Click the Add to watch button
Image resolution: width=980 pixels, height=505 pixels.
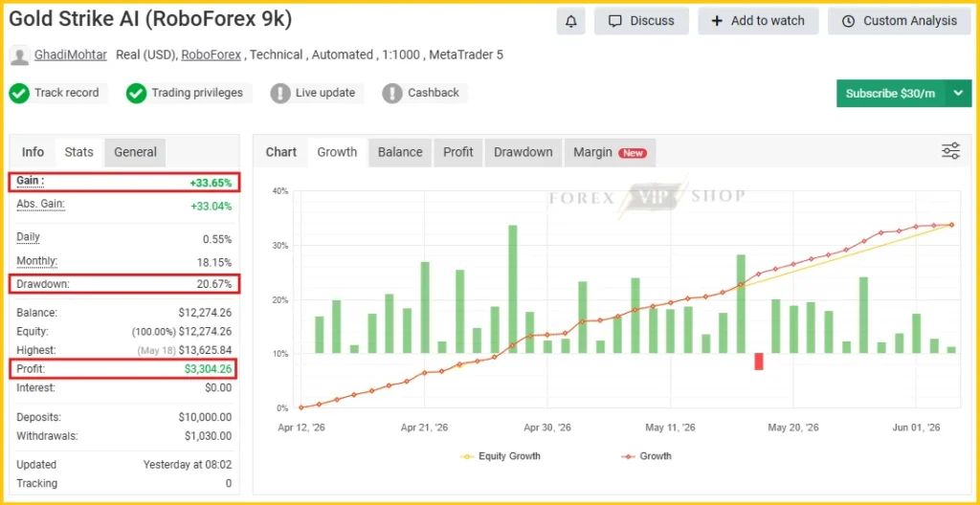pos(758,21)
